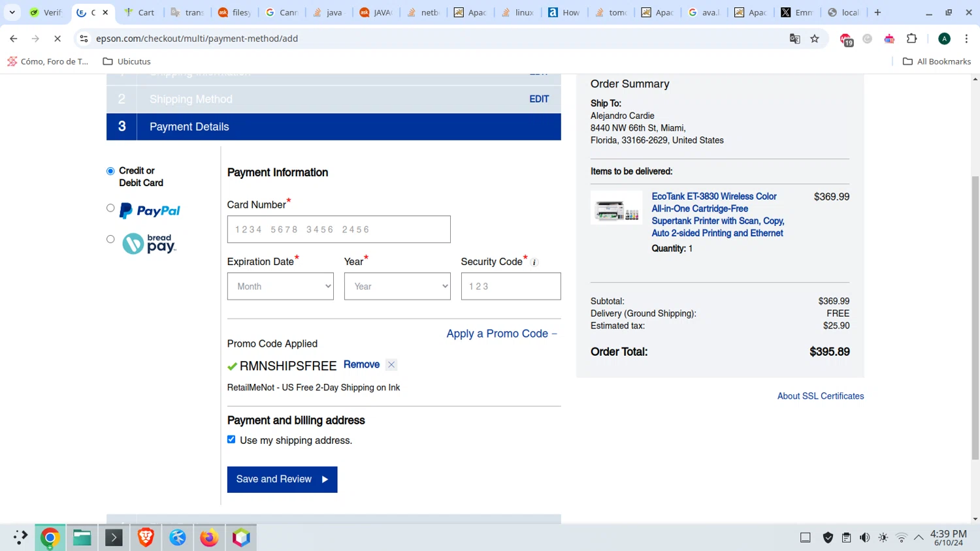Remove the RMNSHIPSFREE promo code
Screen dimensions: 980x551
pos(361,364)
